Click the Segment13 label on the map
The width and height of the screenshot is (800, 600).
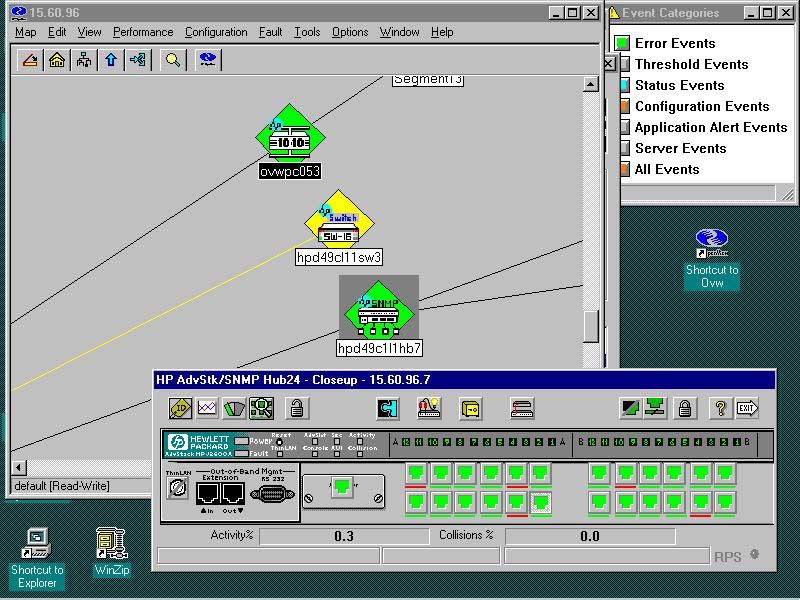pos(428,80)
